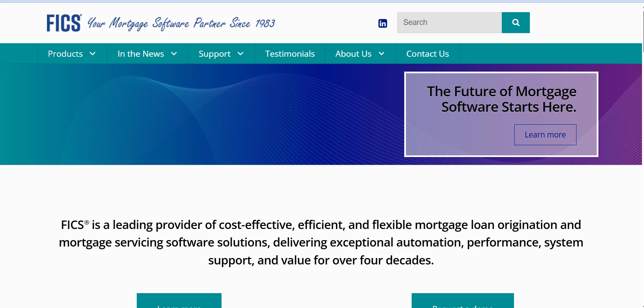Open the About Us menu item
The height and width of the screenshot is (308, 644).
click(x=354, y=54)
